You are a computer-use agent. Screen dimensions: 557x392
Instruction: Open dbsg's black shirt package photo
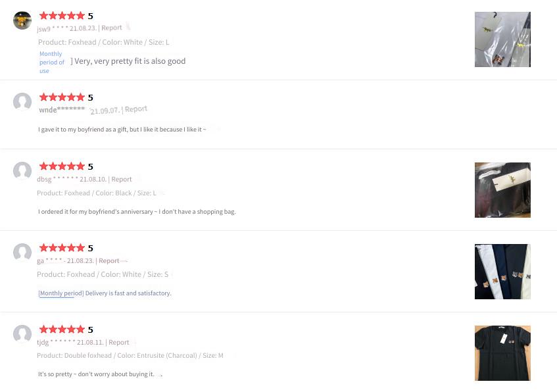point(502,190)
